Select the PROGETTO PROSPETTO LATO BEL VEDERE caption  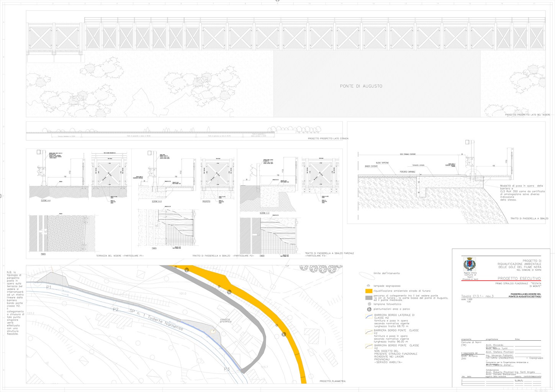click(527, 115)
